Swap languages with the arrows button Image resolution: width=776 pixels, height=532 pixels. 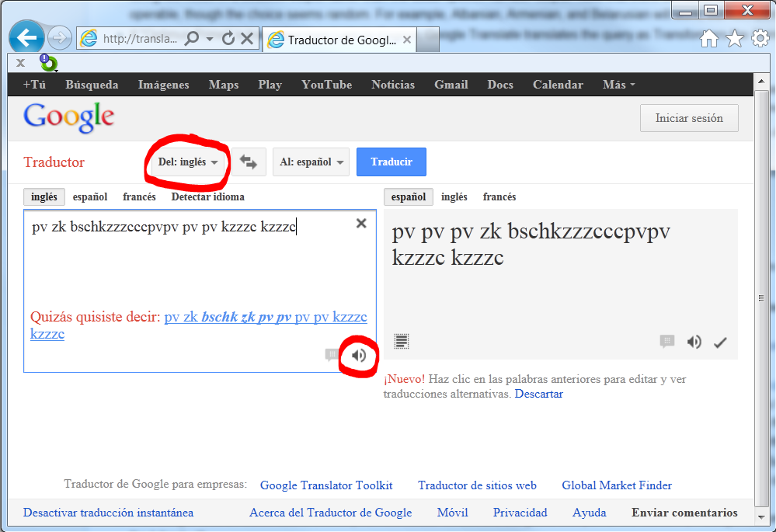[x=249, y=162]
